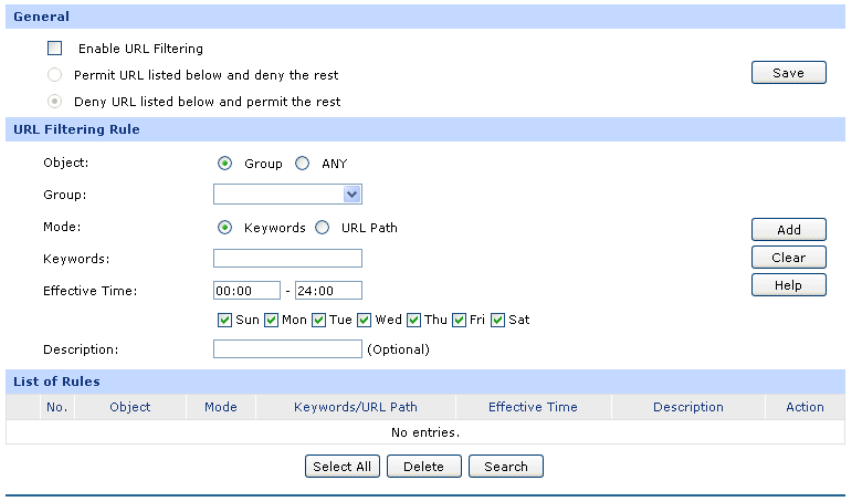The height and width of the screenshot is (501, 851).
Task: Click the Description input field
Action: tap(288, 349)
